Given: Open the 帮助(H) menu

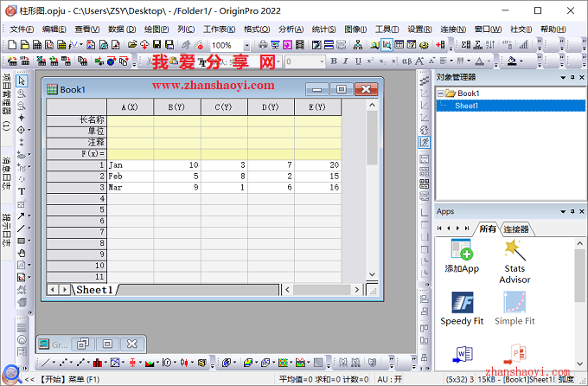Looking at the screenshot, I should (x=553, y=29).
